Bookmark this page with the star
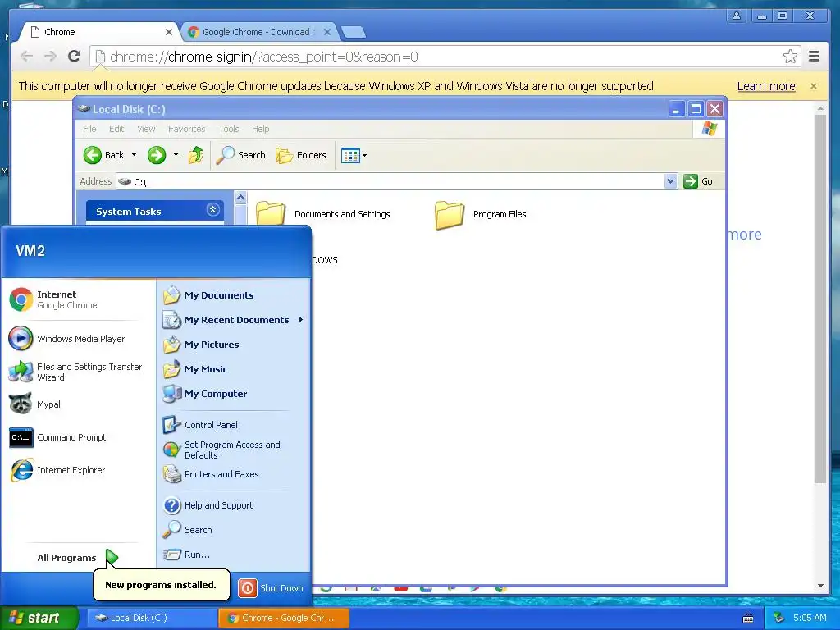The width and height of the screenshot is (840, 630). pyautogui.click(x=790, y=57)
